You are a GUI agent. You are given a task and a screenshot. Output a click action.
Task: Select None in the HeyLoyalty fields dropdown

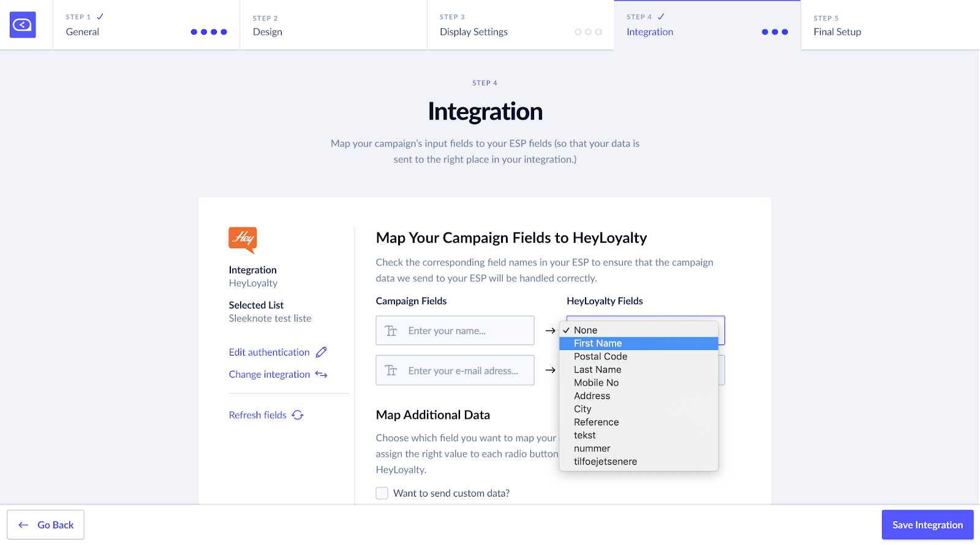(x=639, y=330)
